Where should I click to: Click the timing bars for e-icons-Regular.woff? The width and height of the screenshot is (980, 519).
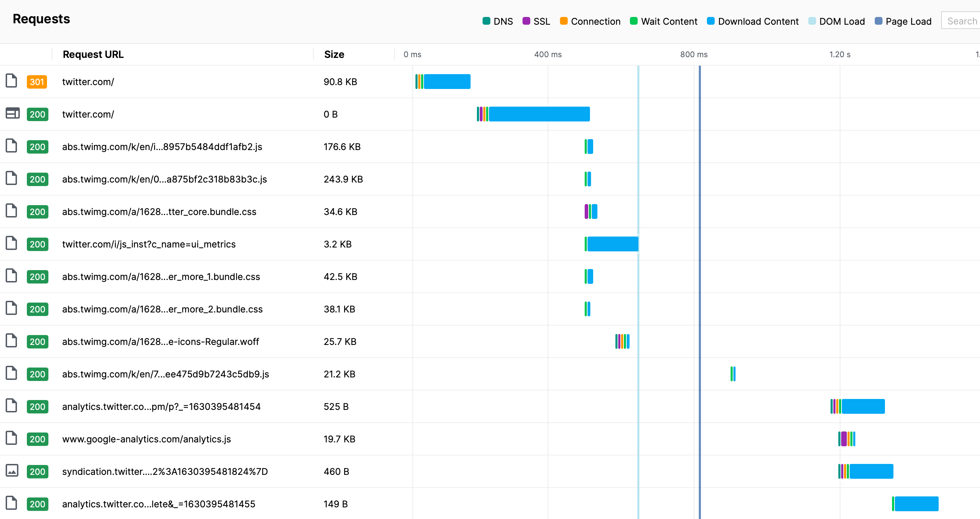[622, 341]
